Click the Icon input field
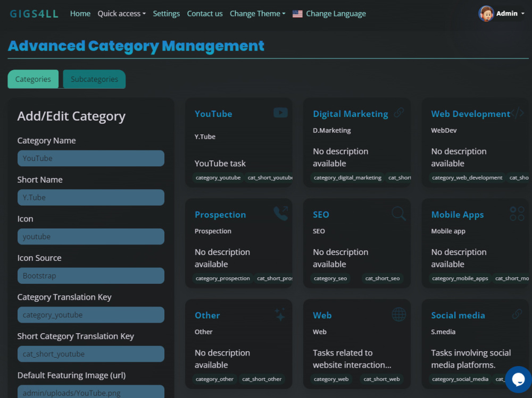The width and height of the screenshot is (532, 398). 91,236
